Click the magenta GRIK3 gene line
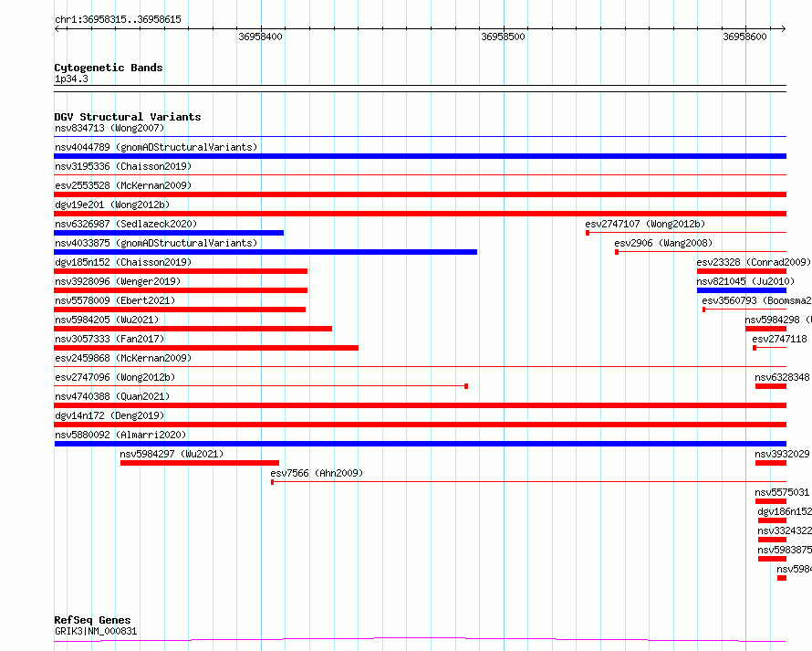This screenshot has width=812, height=651. pos(420,640)
